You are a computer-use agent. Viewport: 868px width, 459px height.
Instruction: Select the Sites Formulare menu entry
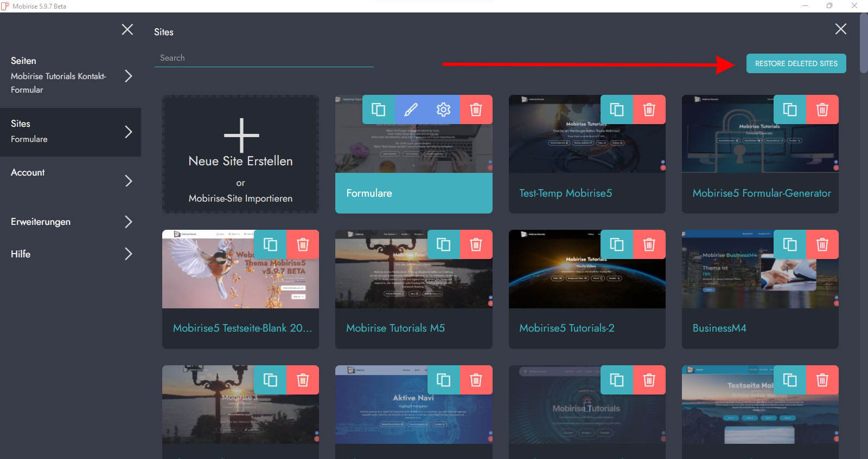[x=70, y=132]
